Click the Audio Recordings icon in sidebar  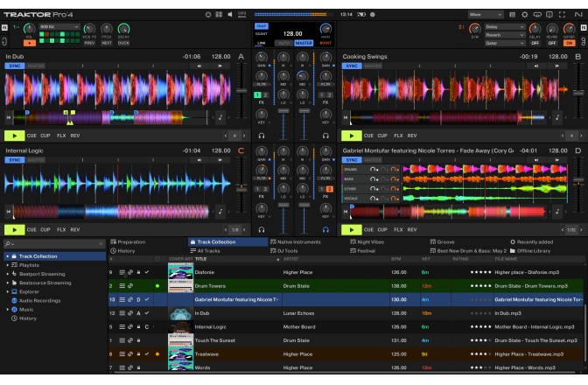(14, 301)
